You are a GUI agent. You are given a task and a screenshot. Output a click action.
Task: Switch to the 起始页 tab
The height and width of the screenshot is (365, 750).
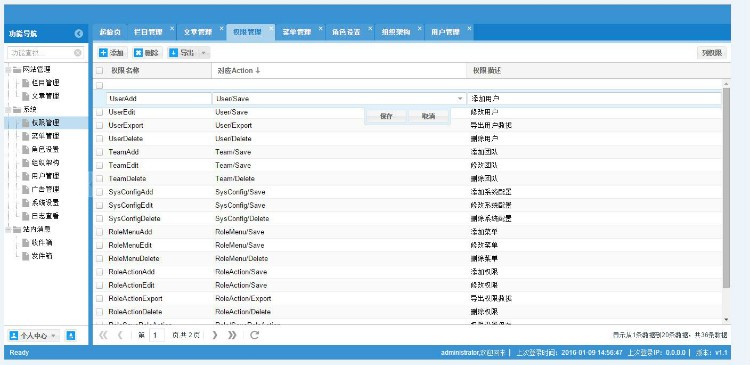pyautogui.click(x=110, y=32)
